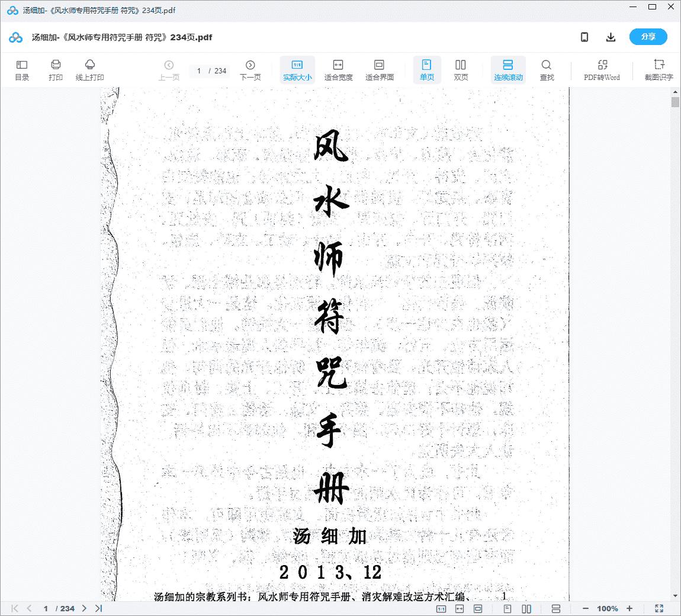Enable 双页 two-page view
This screenshot has height=616, width=681.
(x=461, y=70)
